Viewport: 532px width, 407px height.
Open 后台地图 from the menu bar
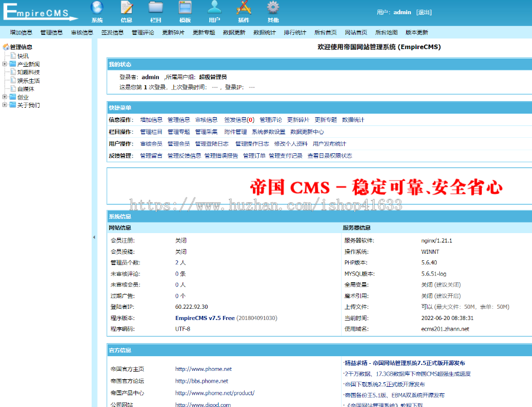[387, 33]
